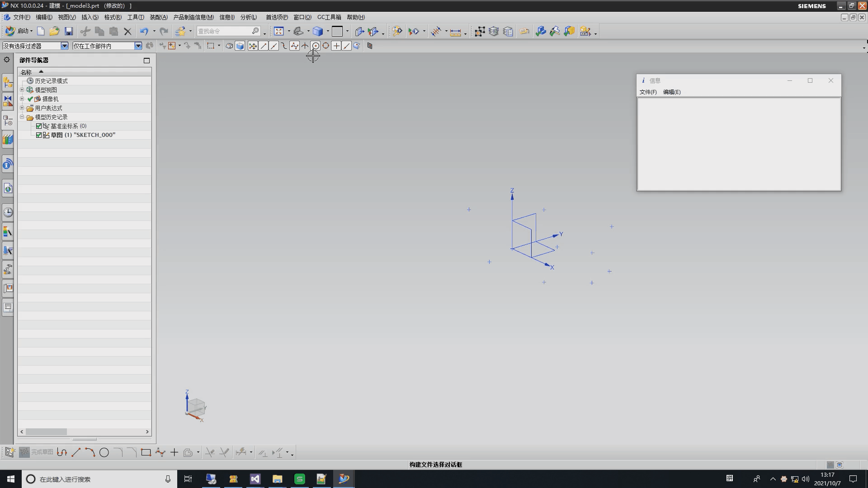
Task: Uncheck the SKETCH_000 sketch checkbox
Action: coord(39,135)
